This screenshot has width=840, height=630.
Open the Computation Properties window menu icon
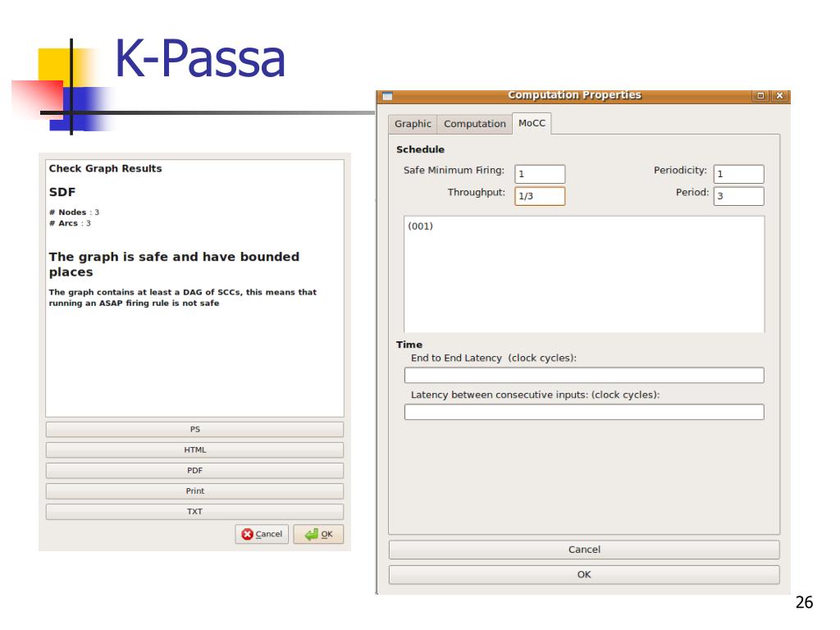[x=387, y=97]
